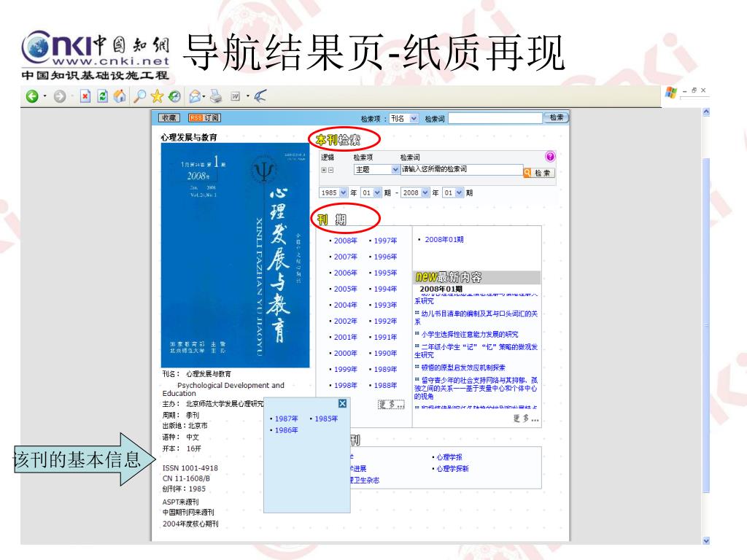Open the 心理学报 related journal link
Screen dimensions: 747x560
click(x=449, y=457)
